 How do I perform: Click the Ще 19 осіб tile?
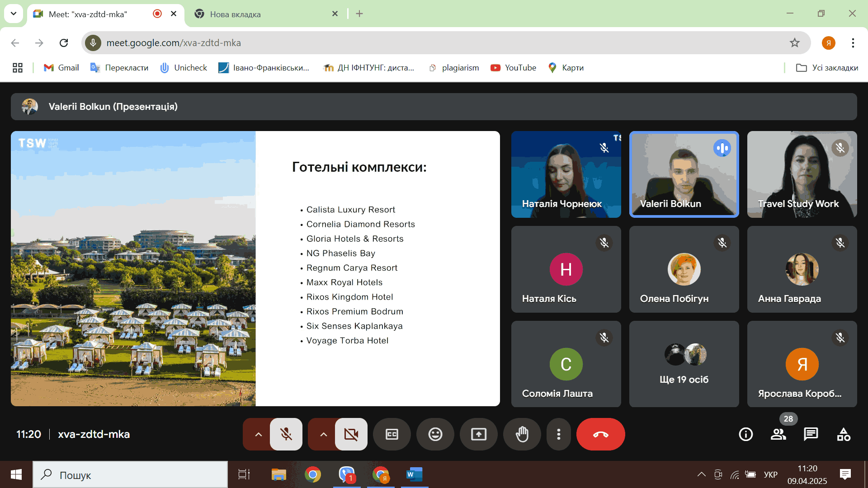tap(684, 364)
